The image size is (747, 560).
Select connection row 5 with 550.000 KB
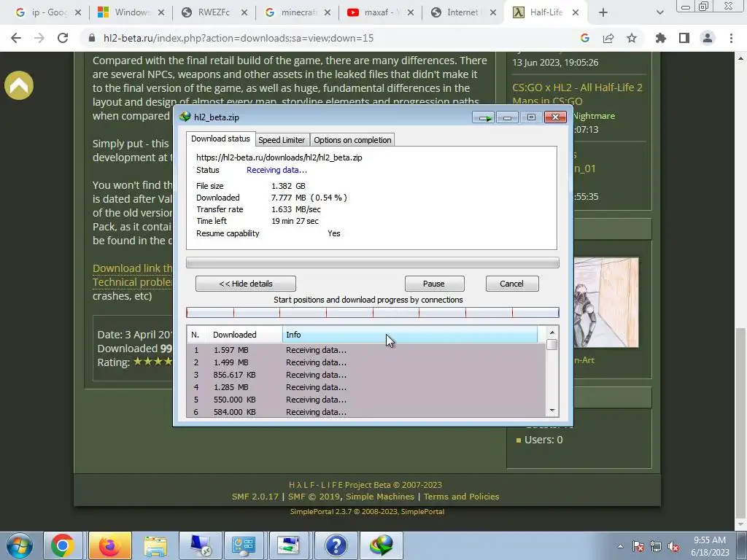(x=366, y=400)
